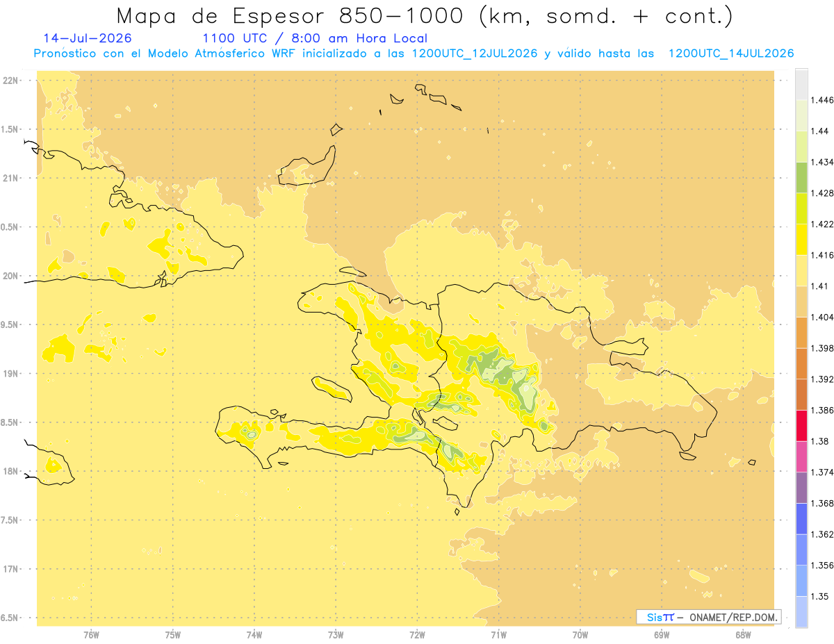This screenshot has width=834, height=644.
Task: Click the '68W' longitude label
Action: point(743,635)
